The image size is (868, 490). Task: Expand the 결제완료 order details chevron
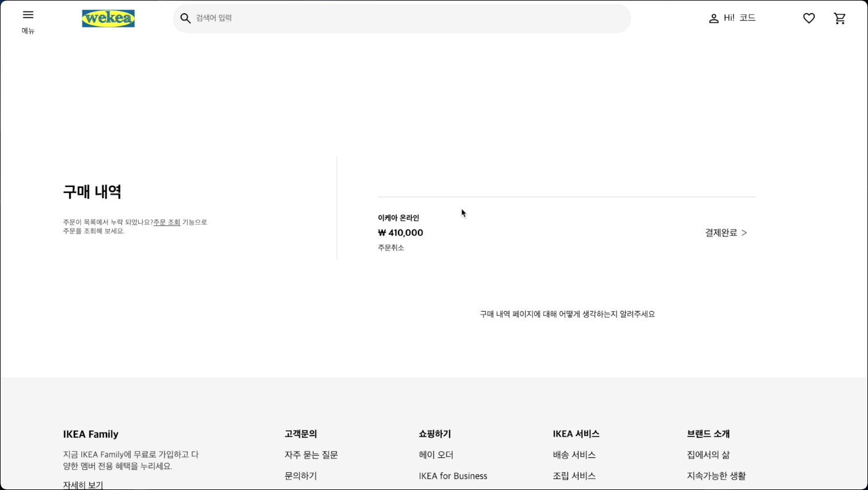click(x=745, y=232)
